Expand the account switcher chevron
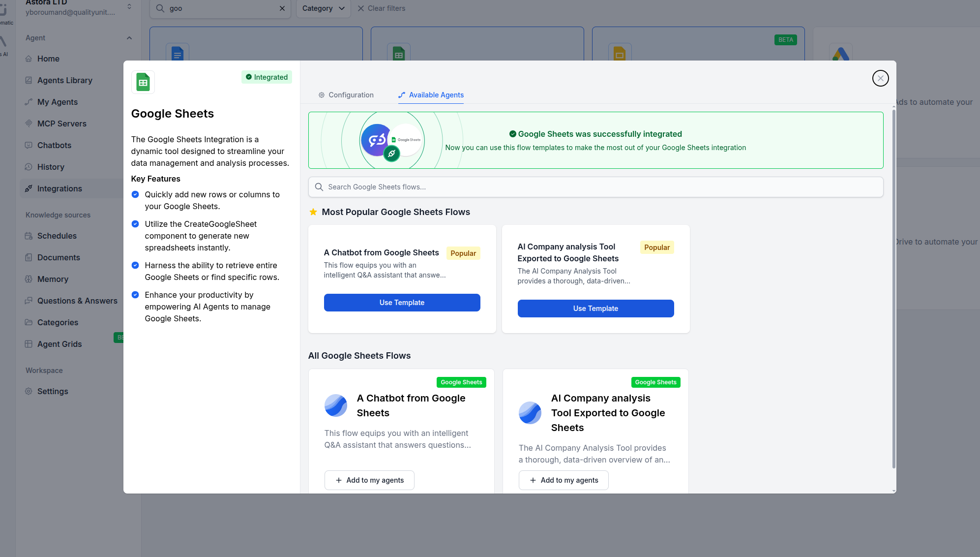Viewport: 980px width, 557px height. point(129,6)
